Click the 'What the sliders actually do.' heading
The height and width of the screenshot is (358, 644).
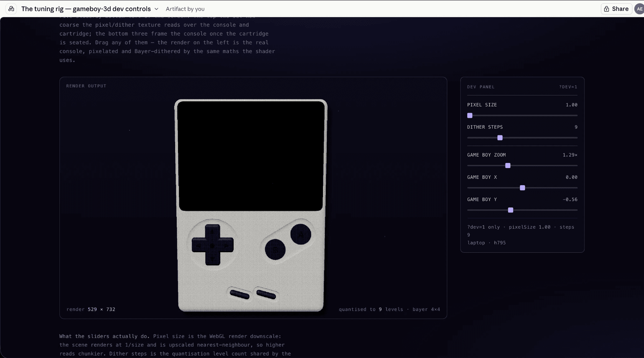pyautogui.click(x=104, y=336)
